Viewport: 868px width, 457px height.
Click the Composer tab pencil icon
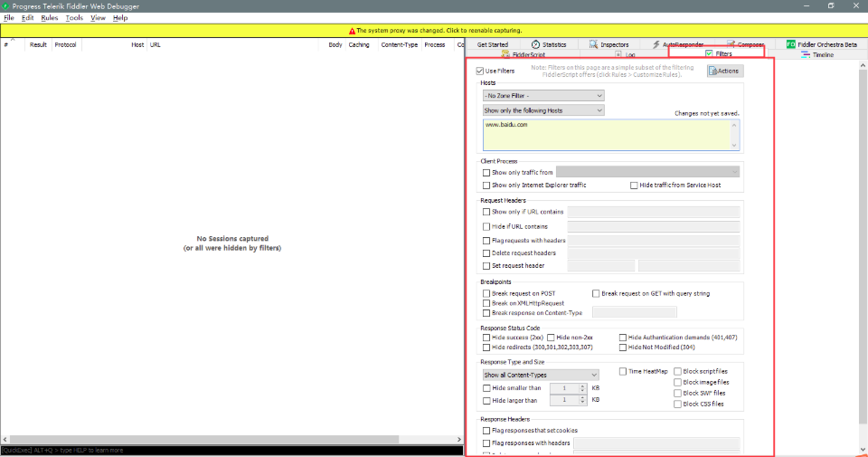[x=731, y=43]
